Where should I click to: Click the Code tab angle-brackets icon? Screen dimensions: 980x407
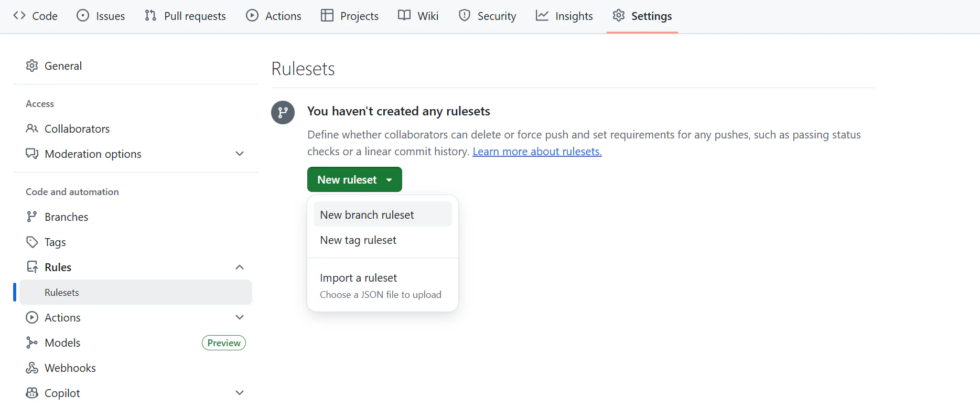19,16
